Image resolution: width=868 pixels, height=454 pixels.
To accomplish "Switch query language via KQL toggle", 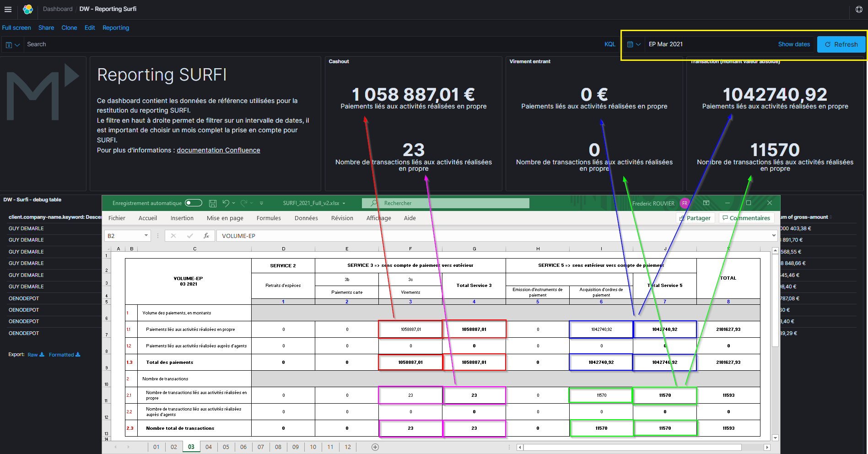I will (x=609, y=44).
